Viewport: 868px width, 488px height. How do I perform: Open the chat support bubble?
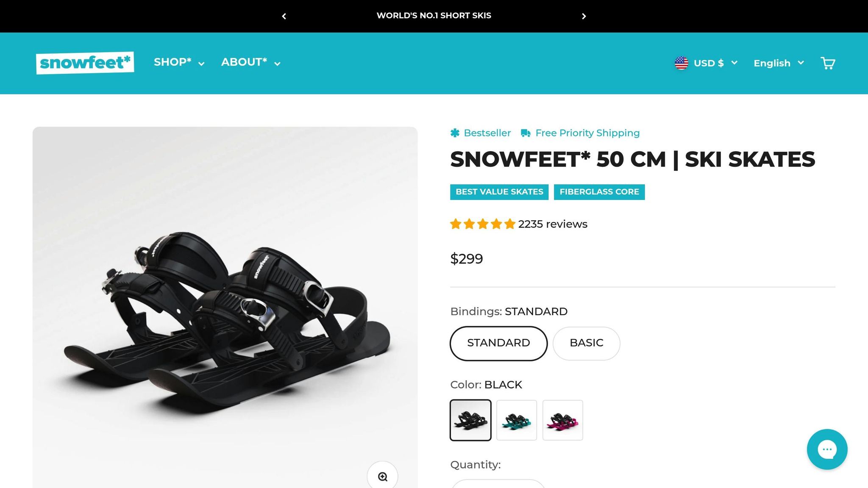827,449
